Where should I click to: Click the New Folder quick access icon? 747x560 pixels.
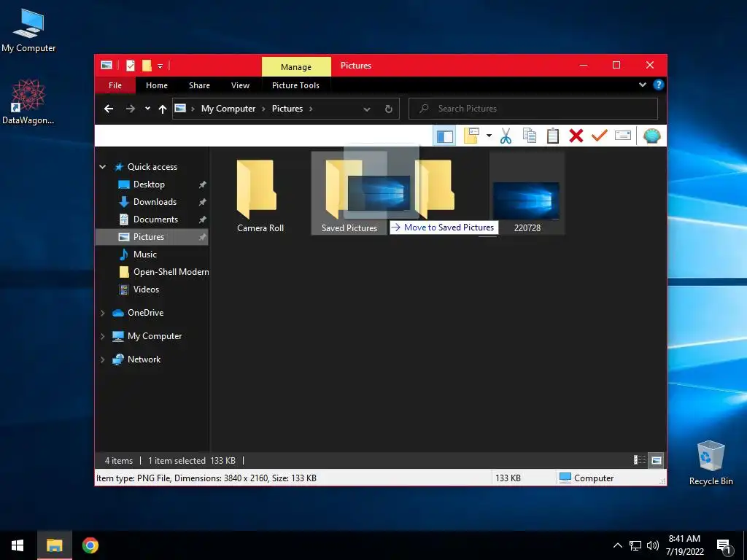point(147,65)
